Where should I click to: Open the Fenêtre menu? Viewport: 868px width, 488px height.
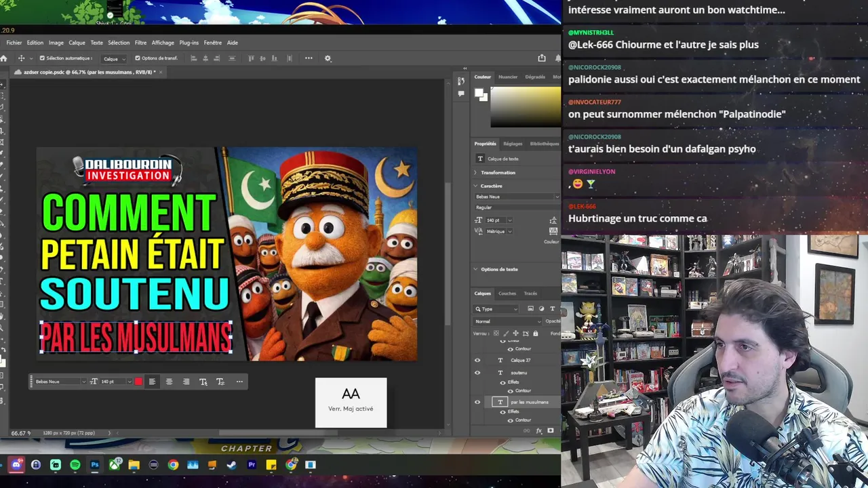click(x=212, y=43)
